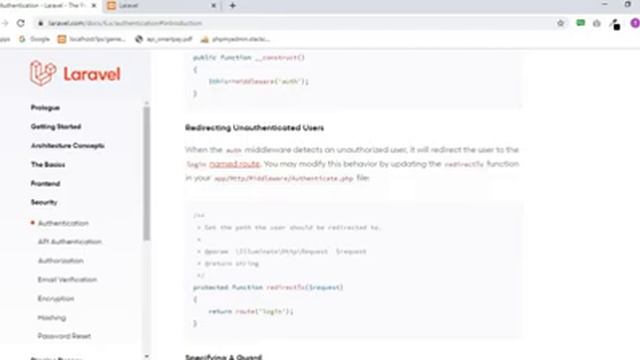The image size is (640, 360).
Task: Click the site lock icon
Action: 40,23
